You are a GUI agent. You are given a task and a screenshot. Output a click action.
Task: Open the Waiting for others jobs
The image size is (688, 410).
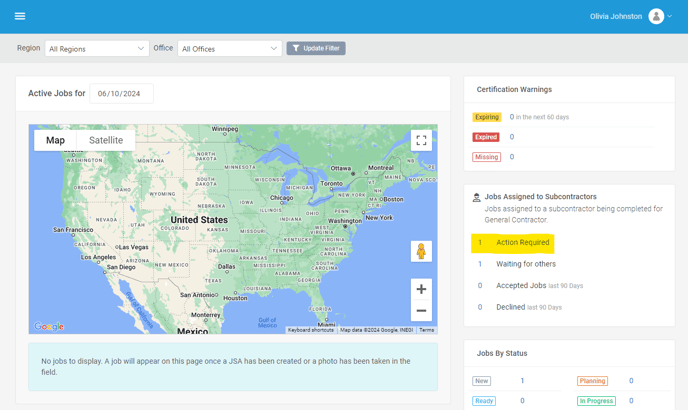526,264
